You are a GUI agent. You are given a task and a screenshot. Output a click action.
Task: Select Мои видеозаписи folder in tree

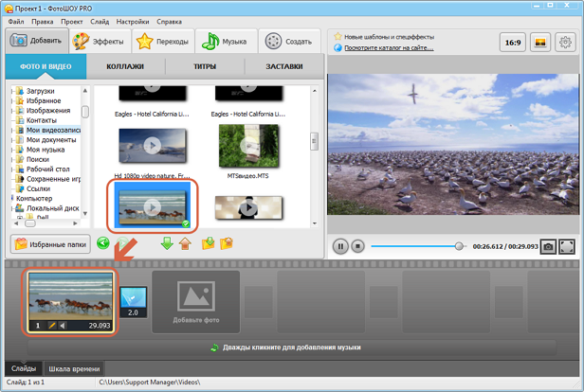pyautogui.click(x=52, y=130)
